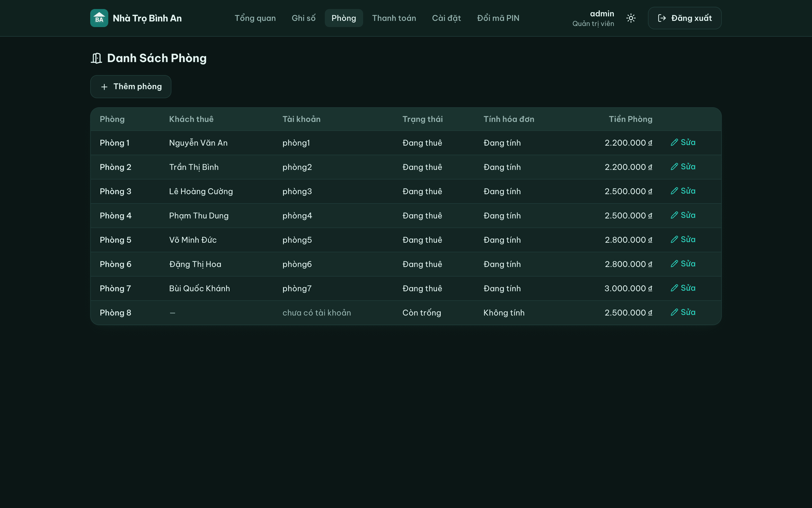Open the Thanh toán tab
Viewport: 812px width, 508px height.
[x=394, y=18]
